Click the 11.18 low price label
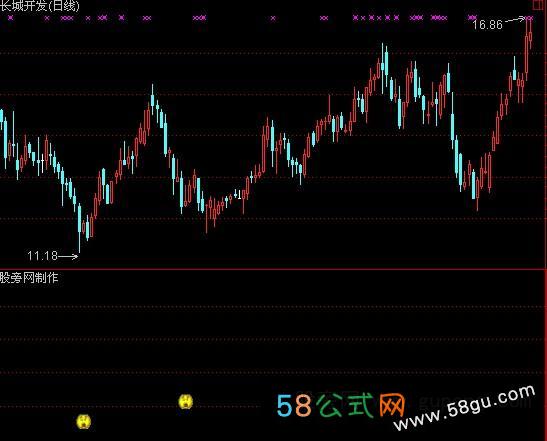The width and height of the screenshot is (547, 441). pos(42,256)
